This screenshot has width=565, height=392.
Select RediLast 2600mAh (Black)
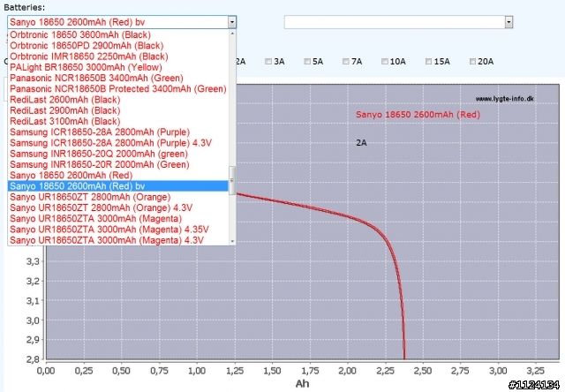click(x=117, y=100)
